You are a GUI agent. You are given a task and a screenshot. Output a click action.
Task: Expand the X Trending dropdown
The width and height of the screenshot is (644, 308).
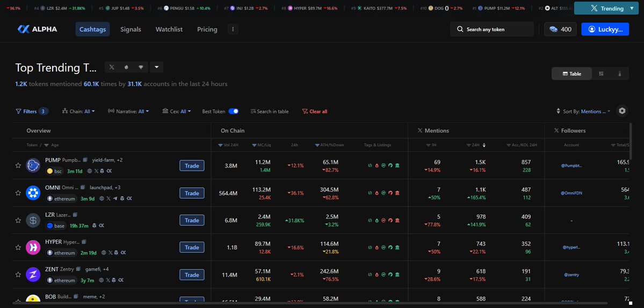point(606,8)
